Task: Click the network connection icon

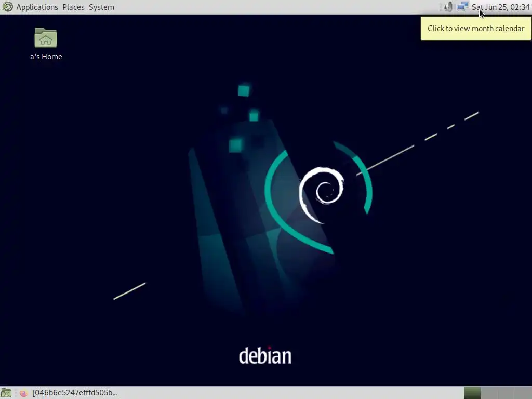Action: point(462,7)
